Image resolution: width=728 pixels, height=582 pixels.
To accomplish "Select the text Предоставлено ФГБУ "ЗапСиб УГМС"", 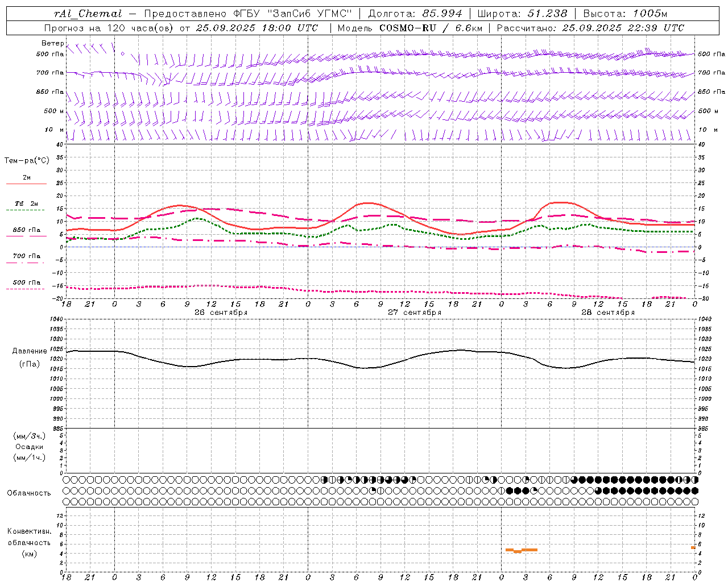I will (248, 14).
